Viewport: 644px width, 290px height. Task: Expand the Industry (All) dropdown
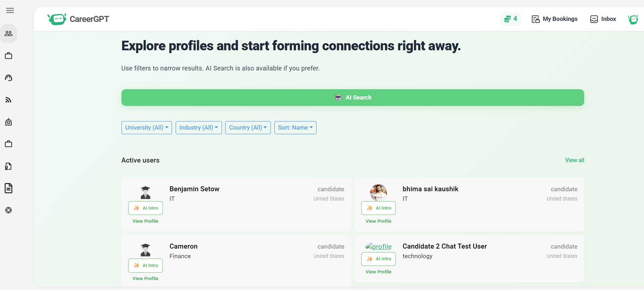click(x=198, y=127)
